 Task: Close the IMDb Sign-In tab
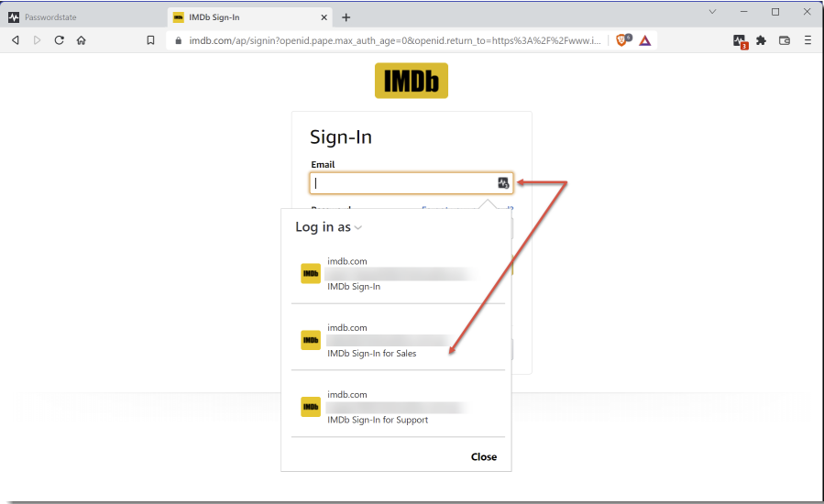pyautogui.click(x=324, y=17)
